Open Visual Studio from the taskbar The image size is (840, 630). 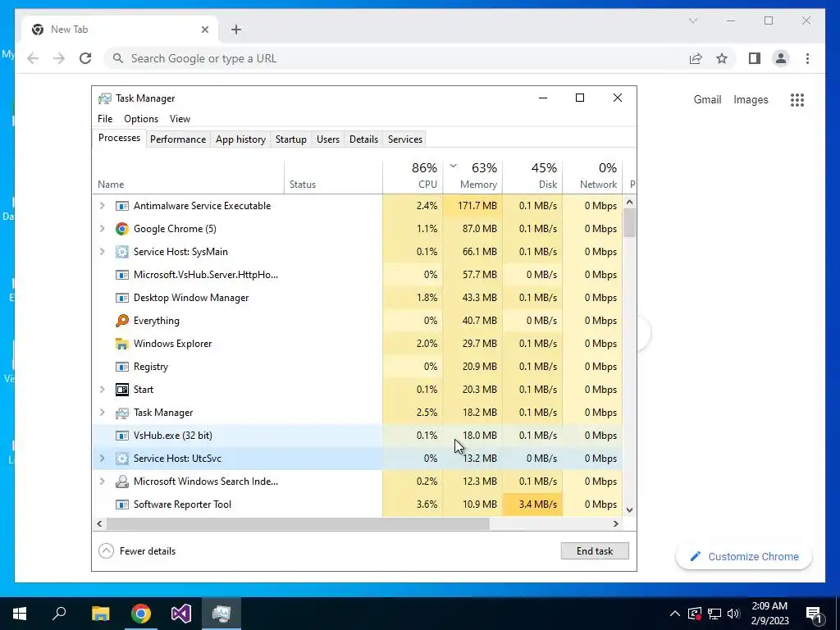pyautogui.click(x=181, y=614)
